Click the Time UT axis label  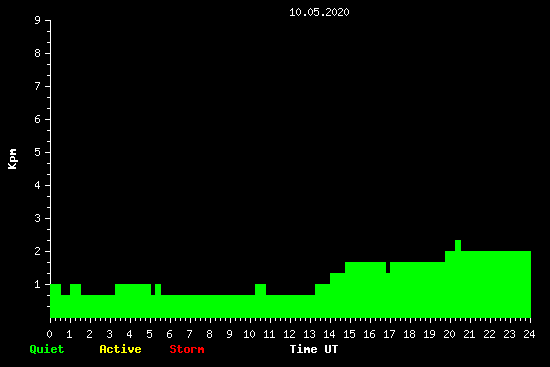tap(314, 349)
